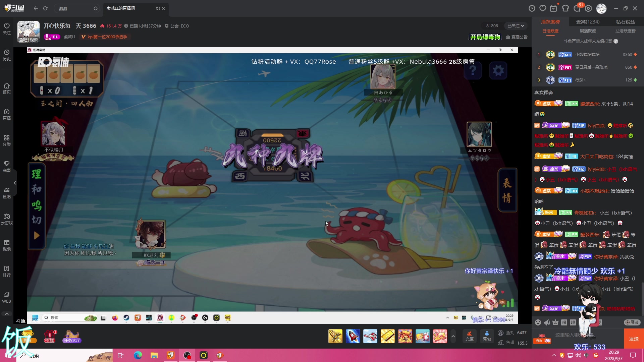
Task: Send the golden rocket gift
Action: 335,336
